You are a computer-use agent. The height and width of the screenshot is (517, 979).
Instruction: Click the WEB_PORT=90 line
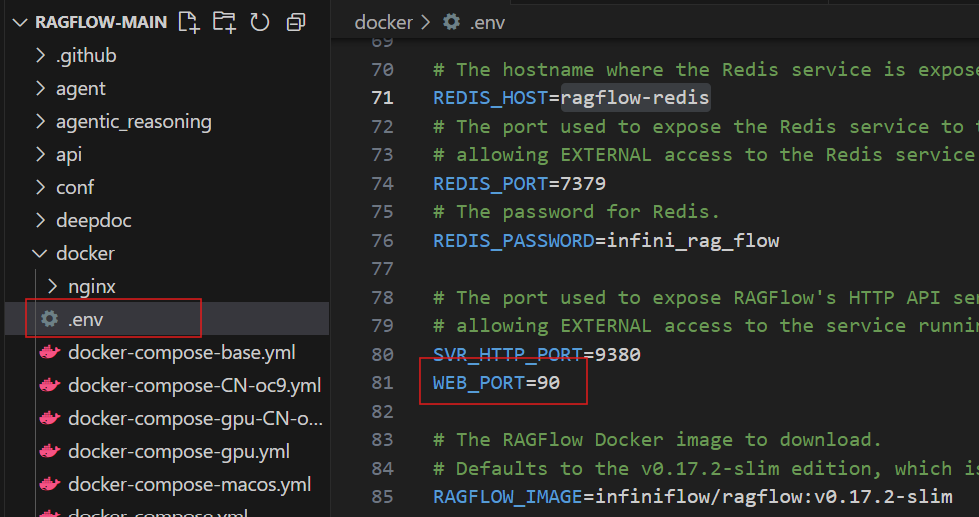pos(496,383)
